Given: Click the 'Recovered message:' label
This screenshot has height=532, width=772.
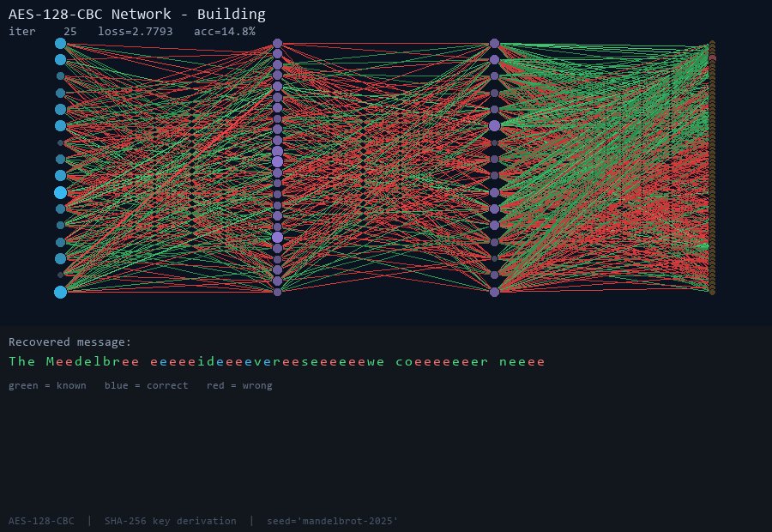Looking at the screenshot, I should [70, 342].
